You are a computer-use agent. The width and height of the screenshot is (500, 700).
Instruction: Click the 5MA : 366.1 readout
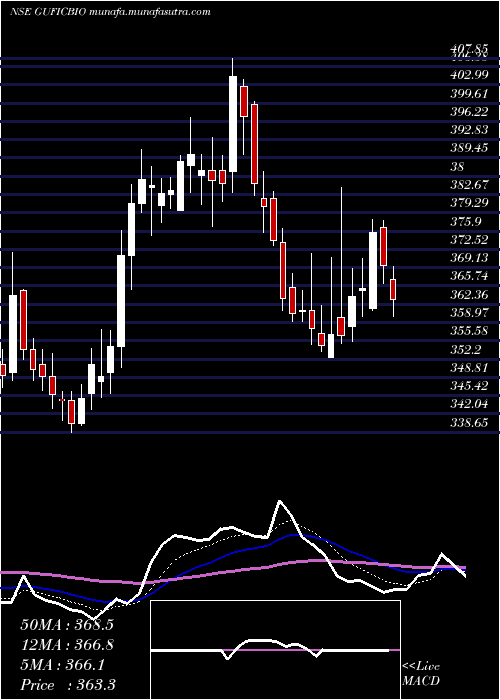click(x=62, y=665)
